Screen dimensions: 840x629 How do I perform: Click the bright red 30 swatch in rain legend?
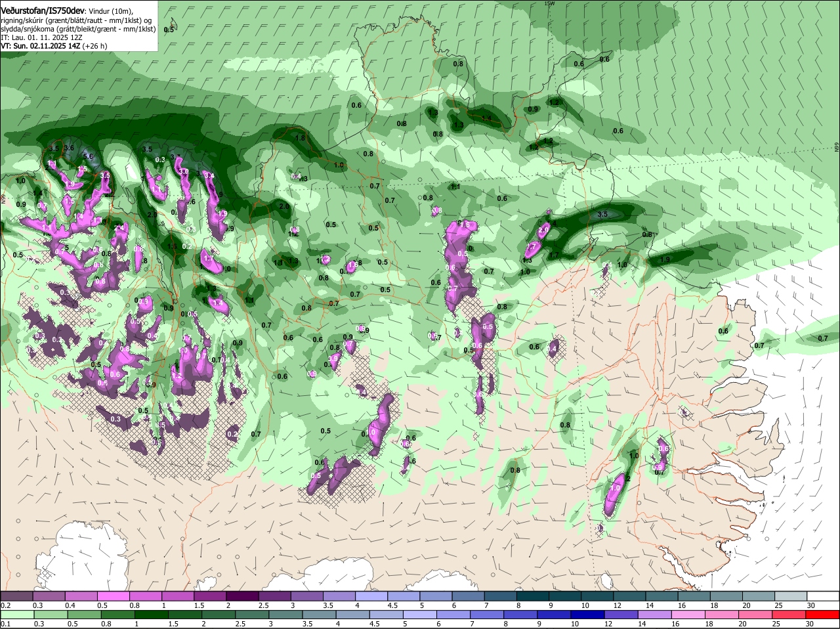824,615
